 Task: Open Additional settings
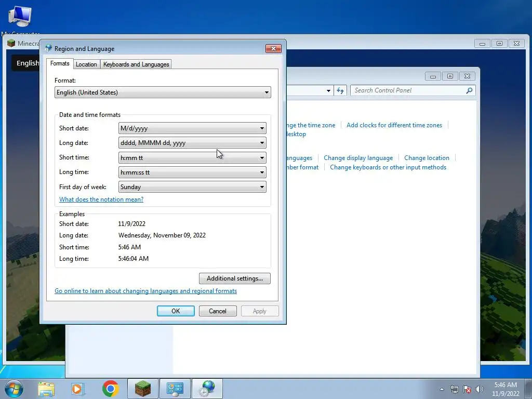point(235,278)
